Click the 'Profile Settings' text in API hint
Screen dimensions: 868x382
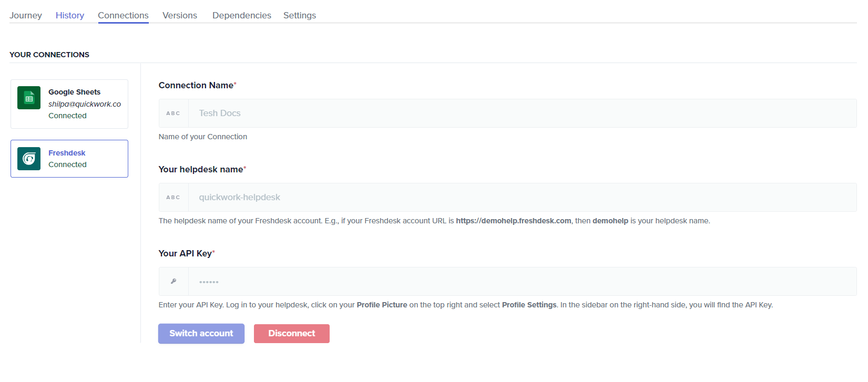[x=529, y=305]
